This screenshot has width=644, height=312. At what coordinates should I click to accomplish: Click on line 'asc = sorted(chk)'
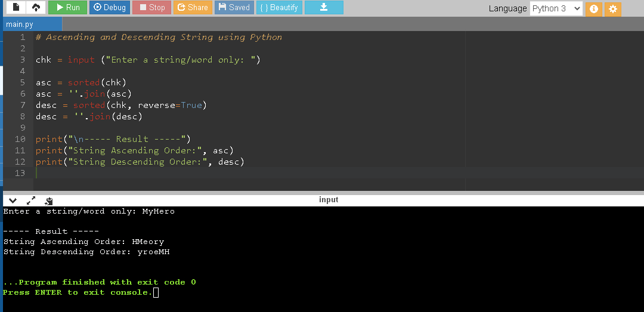click(x=81, y=83)
